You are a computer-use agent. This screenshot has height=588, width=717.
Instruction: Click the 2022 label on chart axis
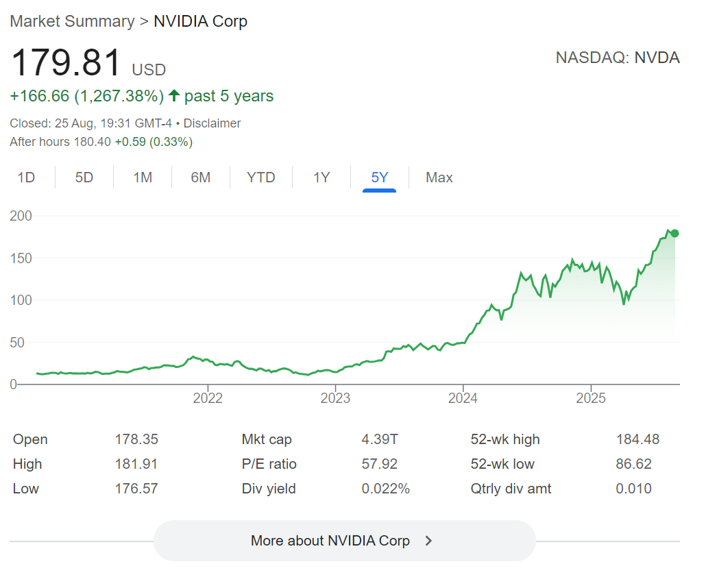pos(208,398)
